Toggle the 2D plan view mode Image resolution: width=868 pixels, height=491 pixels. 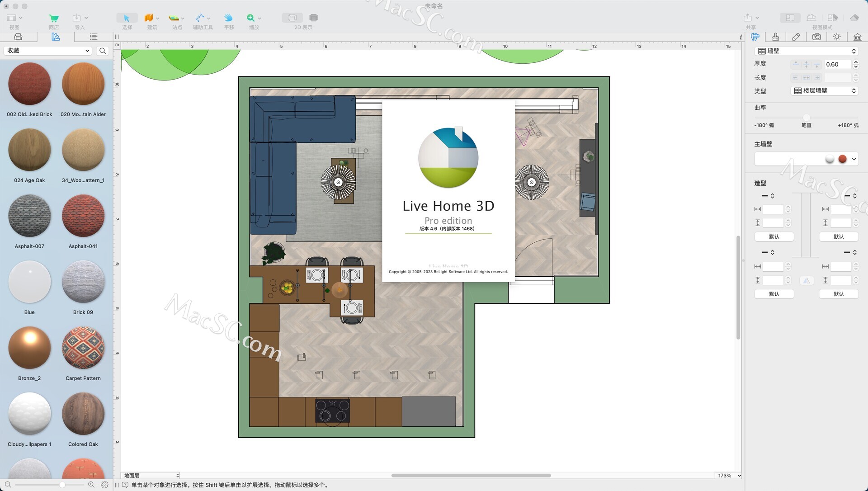(x=790, y=18)
